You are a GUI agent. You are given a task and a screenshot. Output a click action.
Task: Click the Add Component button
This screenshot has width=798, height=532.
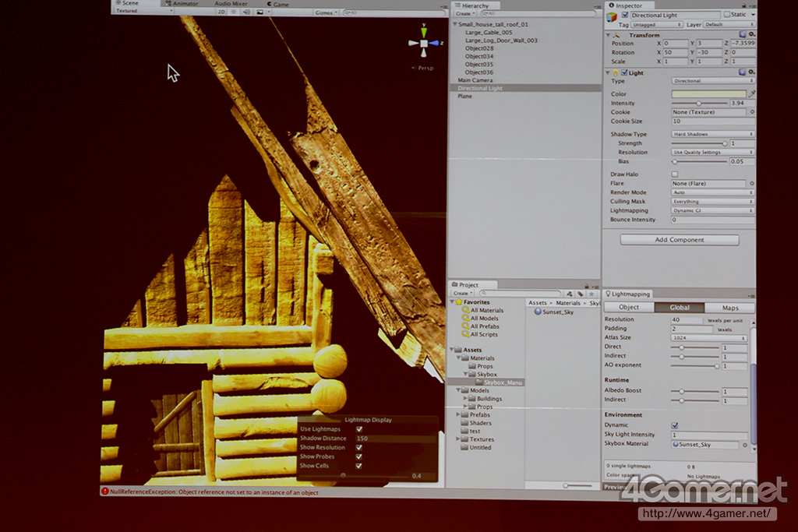point(679,240)
